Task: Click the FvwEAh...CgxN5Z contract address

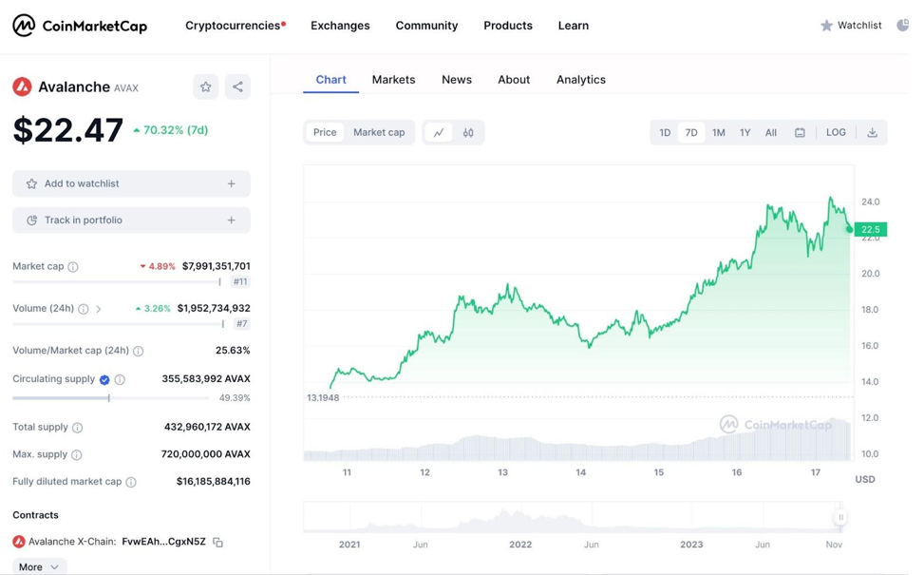Action: [x=164, y=542]
